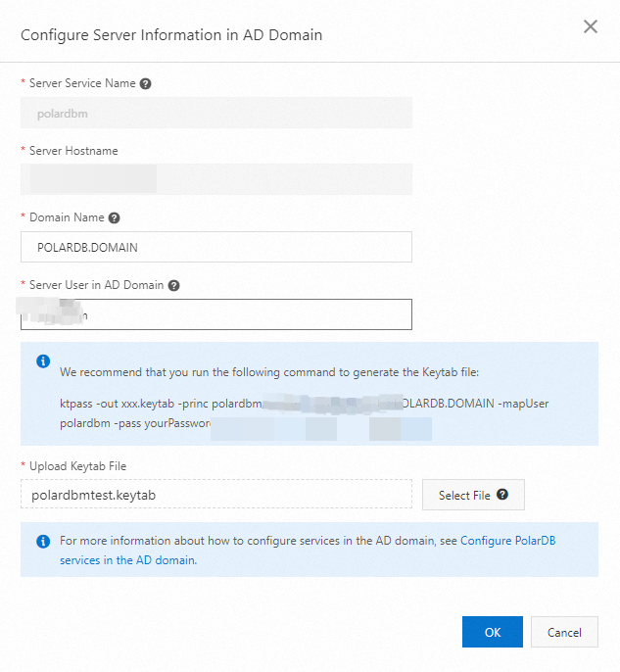Confirm the configuration with OK
This screenshot has width=620, height=672.
493,632
